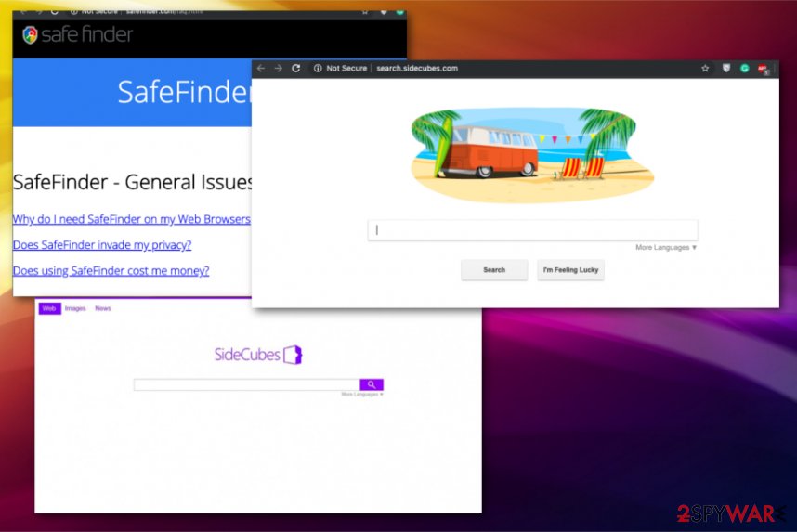Focus the SideCubes search input box

point(246,384)
